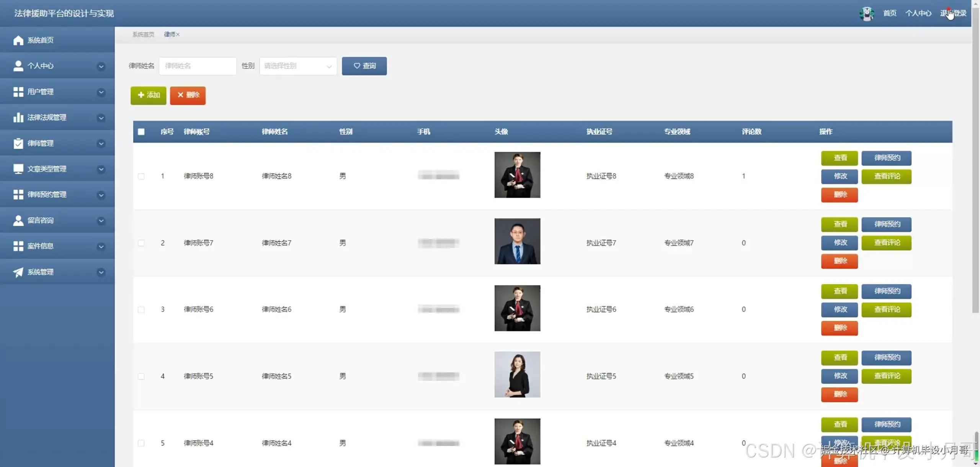This screenshot has width=980, height=467.
Task: Click the home icon beside 系统首页
Action: 18,40
